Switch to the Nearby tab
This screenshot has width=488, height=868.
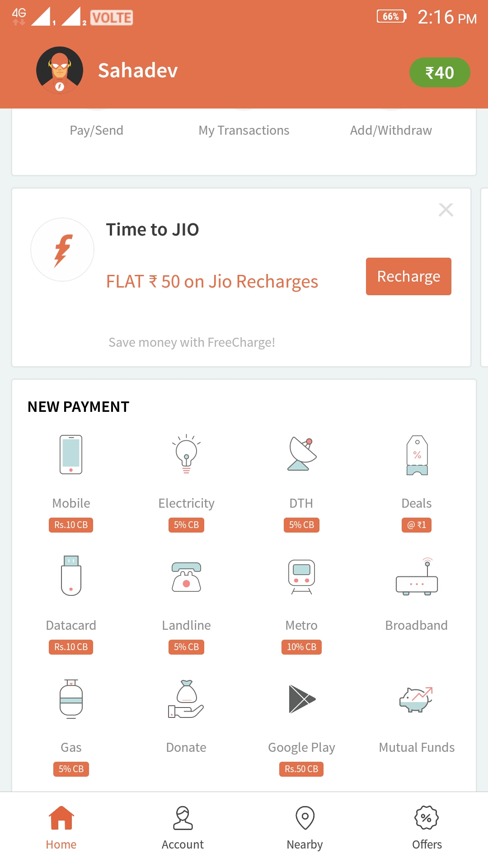coord(305,827)
